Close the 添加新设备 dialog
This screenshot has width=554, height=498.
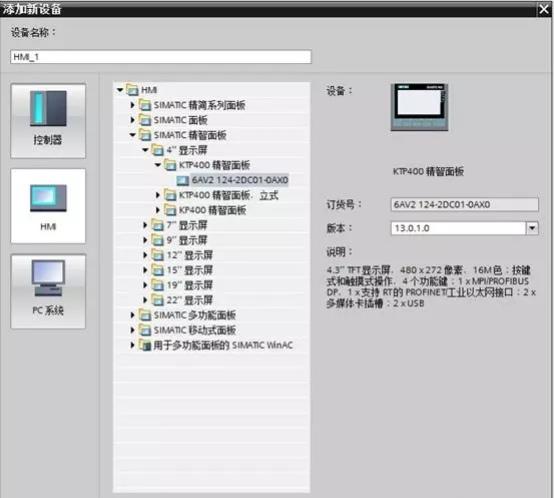pyautogui.click(x=544, y=9)
